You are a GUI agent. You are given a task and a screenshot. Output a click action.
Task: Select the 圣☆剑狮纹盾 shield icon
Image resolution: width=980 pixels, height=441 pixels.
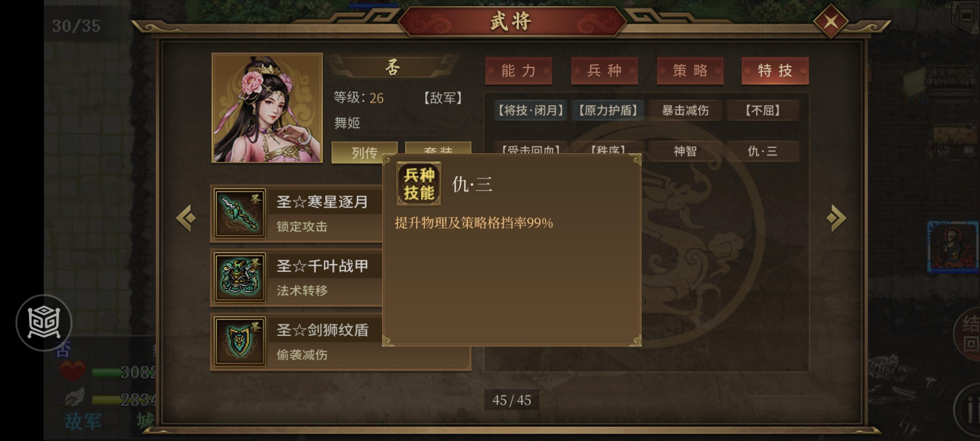[x=240, y=342]
